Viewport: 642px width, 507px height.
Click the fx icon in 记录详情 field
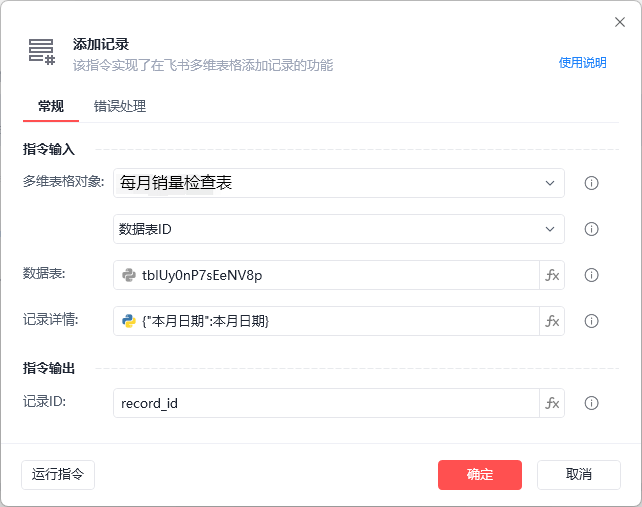click(552, 321)
